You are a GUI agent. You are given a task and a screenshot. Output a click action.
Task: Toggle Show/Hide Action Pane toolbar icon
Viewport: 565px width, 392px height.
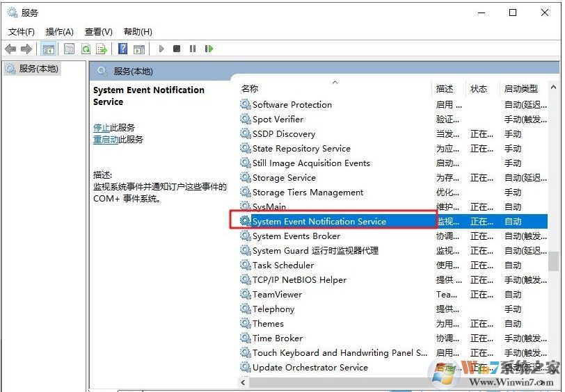pos(139,49)
